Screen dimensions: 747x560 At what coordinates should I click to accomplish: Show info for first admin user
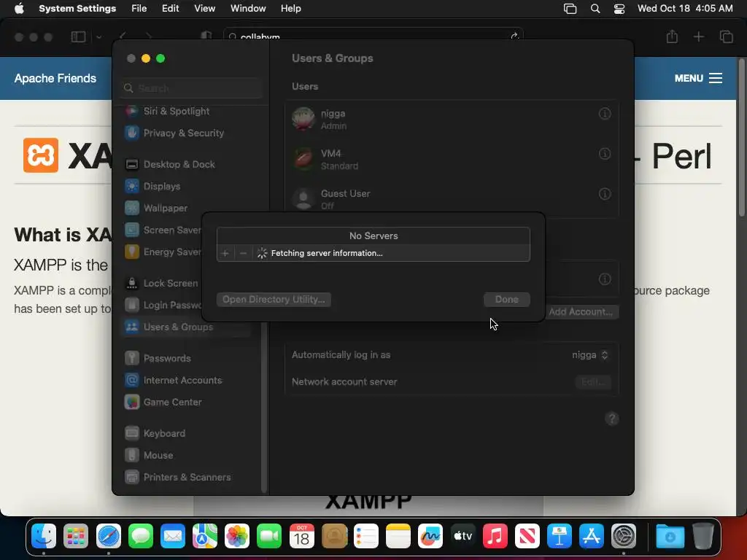[x=605, y=114]
